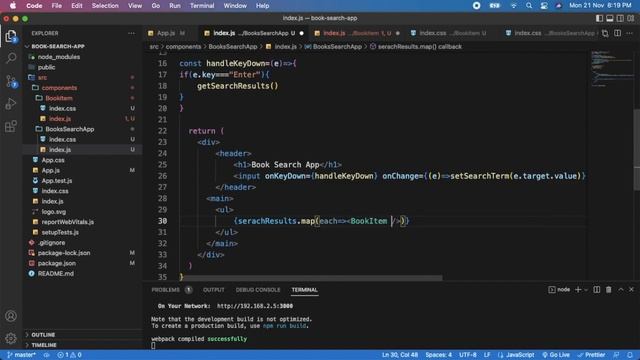Open macOS Control Center icon
The image size is (640, 360).
point(544,6)
